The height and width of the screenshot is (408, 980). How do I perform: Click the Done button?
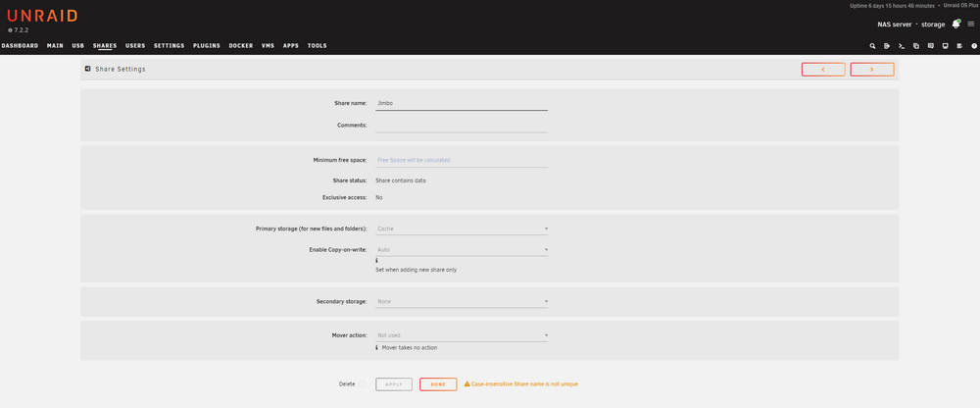coord(438,384)
